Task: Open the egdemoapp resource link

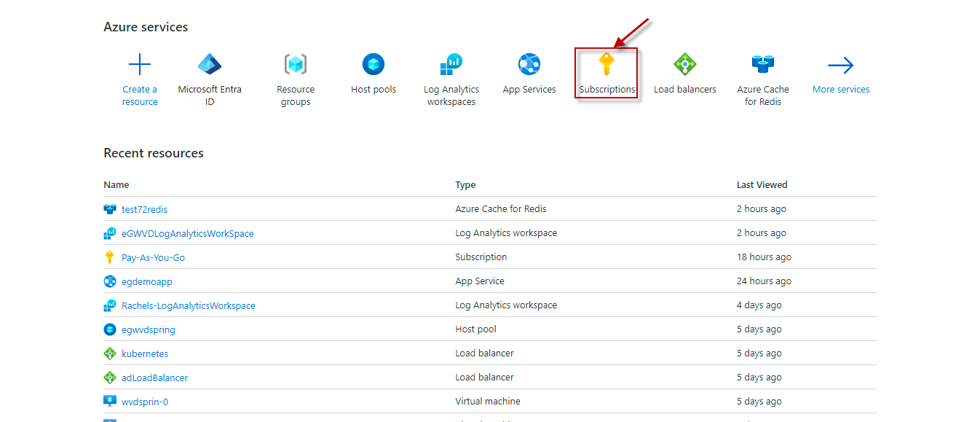Action: tap(147, 281)
